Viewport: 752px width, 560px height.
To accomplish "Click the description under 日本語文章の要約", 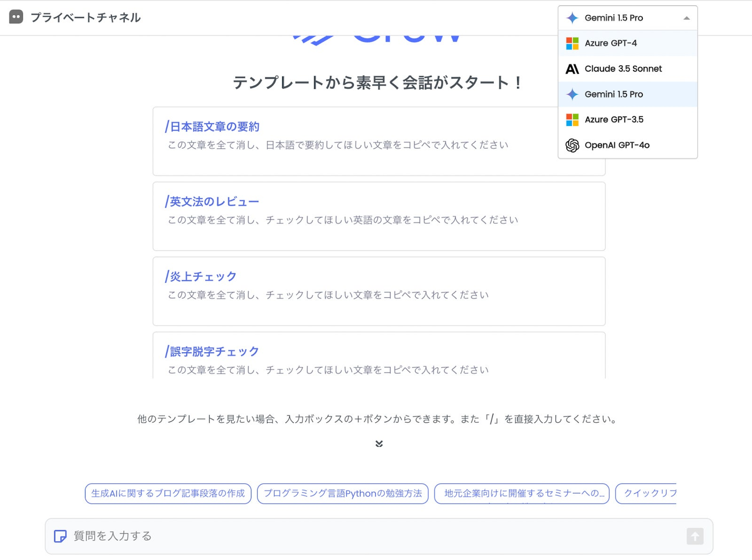I will pyautogui.click(x=338, y=145).
